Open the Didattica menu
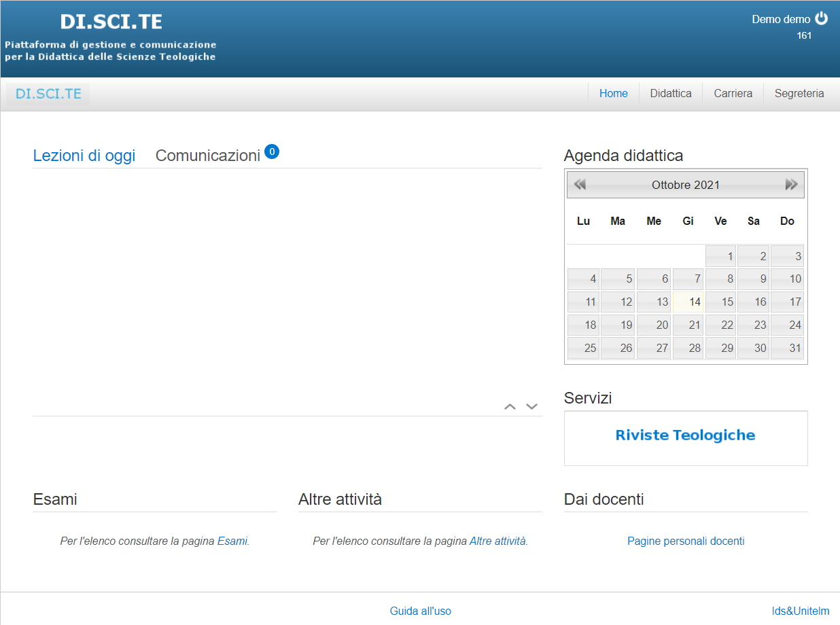The height and width of the screenshot is (625, 840). pos(670,94)
